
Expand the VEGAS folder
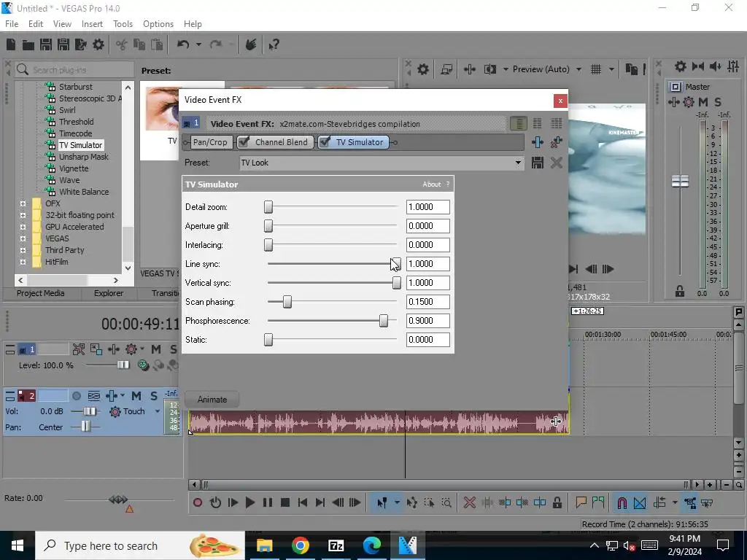(x=23, y=238)
